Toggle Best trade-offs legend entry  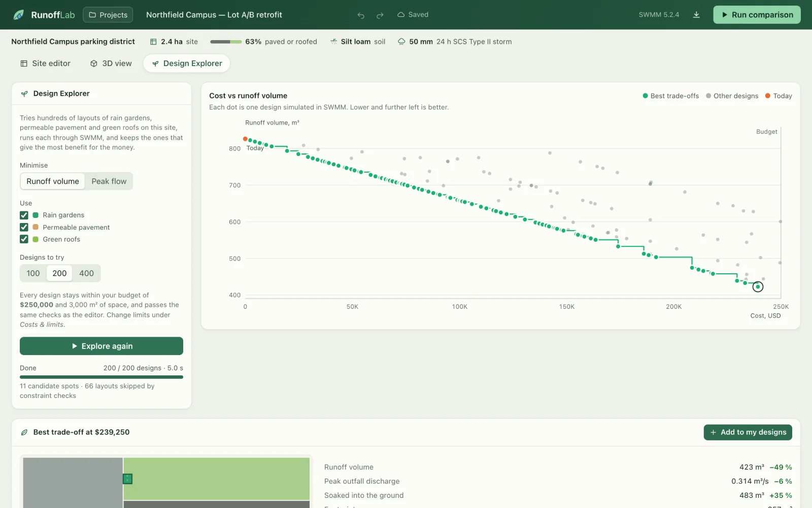tap(670, 96)
